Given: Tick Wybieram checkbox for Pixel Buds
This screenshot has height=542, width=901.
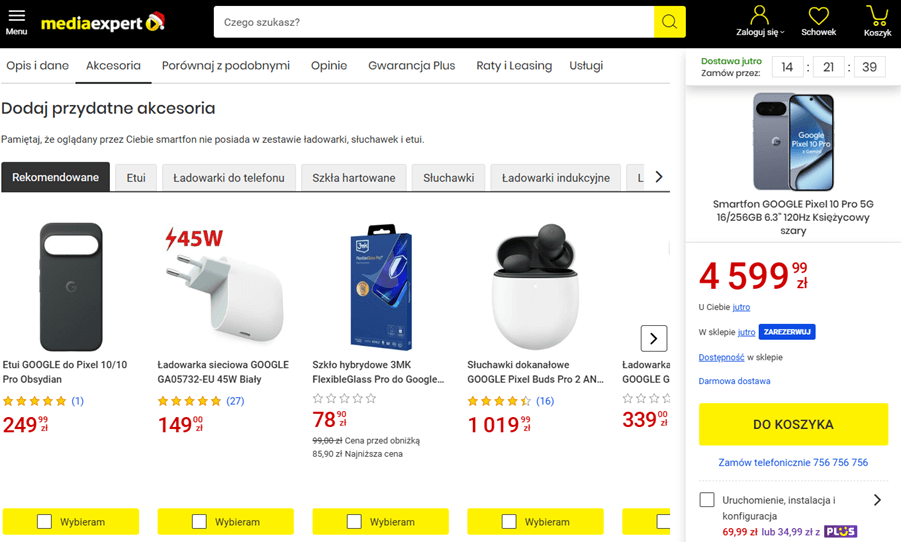Looking at the screenshot, I should (x=509, y=521).
